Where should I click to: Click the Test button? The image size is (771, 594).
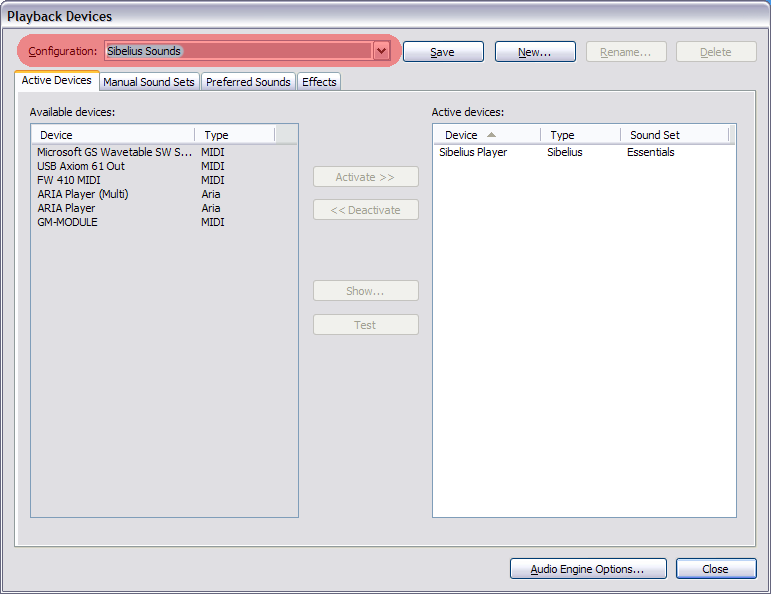click(x=366, y=325)
